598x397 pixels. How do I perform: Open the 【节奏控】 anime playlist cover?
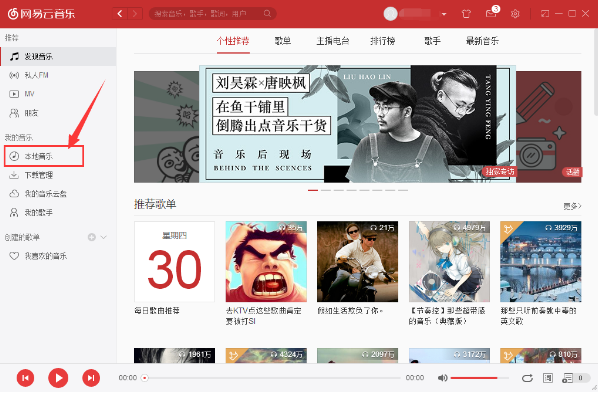tap(449, 262)
